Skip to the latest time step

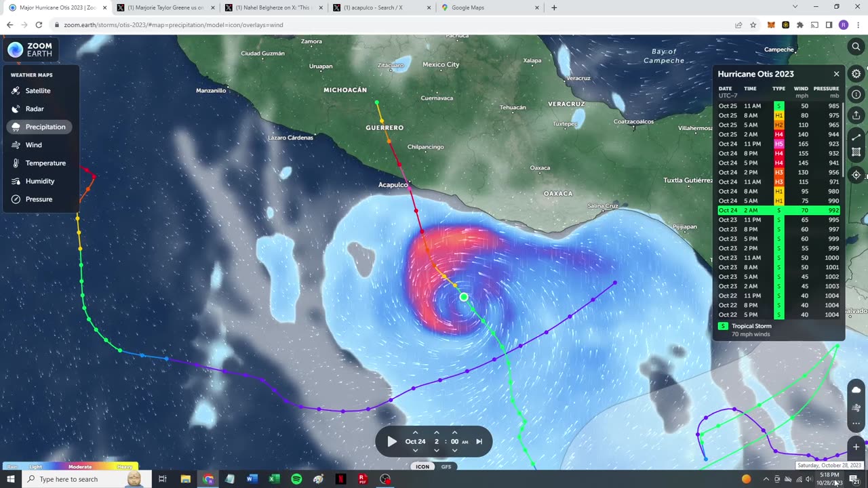click(479, 441)
